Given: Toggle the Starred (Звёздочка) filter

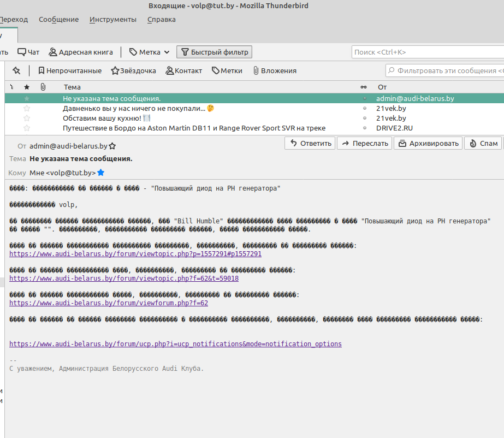Looking at the screenshot, I should 133,70.
